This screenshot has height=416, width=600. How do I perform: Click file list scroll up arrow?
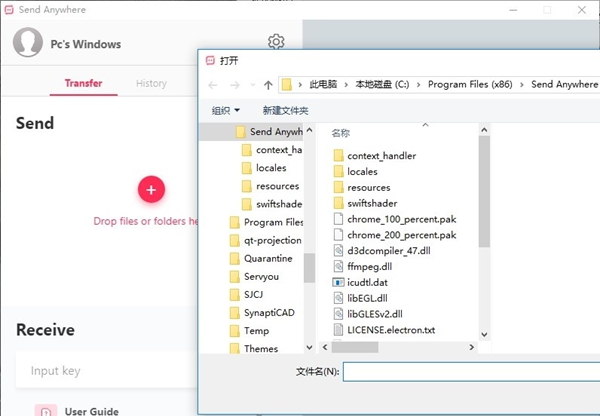tap(484, 130)
